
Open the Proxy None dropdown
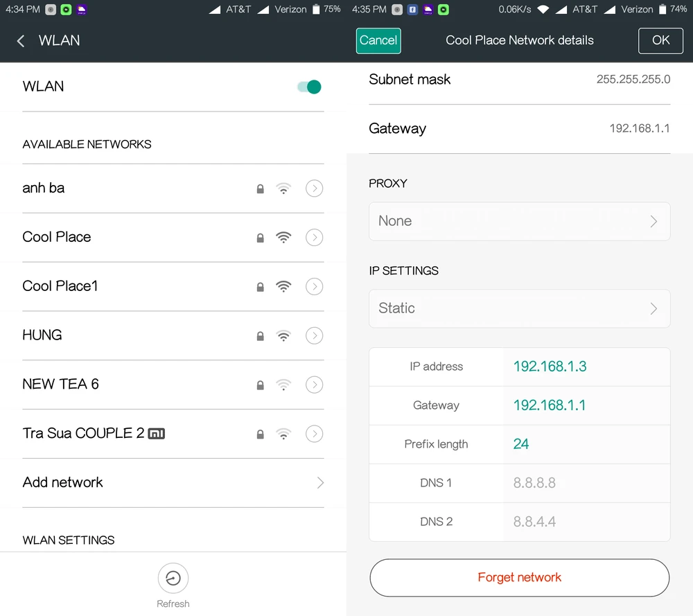tap(519, 221)
